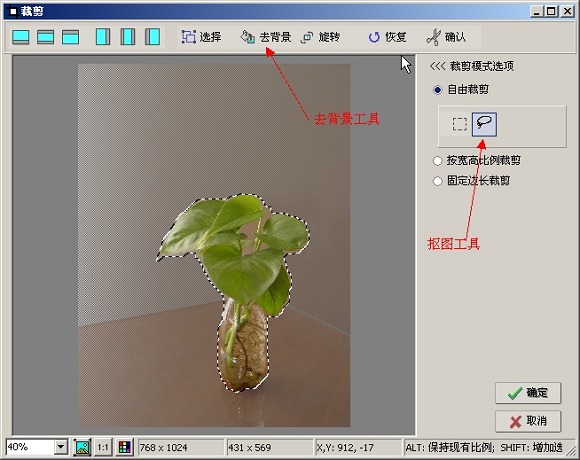The height and width of the screenshot is (460, 580).
Task: Click the fit-image-to-window icon in status bar
Action: tap(82, 447)
